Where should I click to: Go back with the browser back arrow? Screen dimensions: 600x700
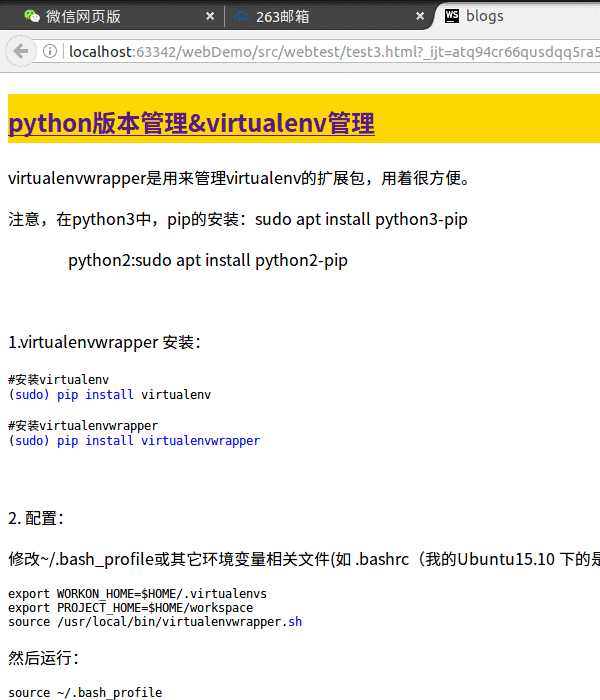point(21,51)
